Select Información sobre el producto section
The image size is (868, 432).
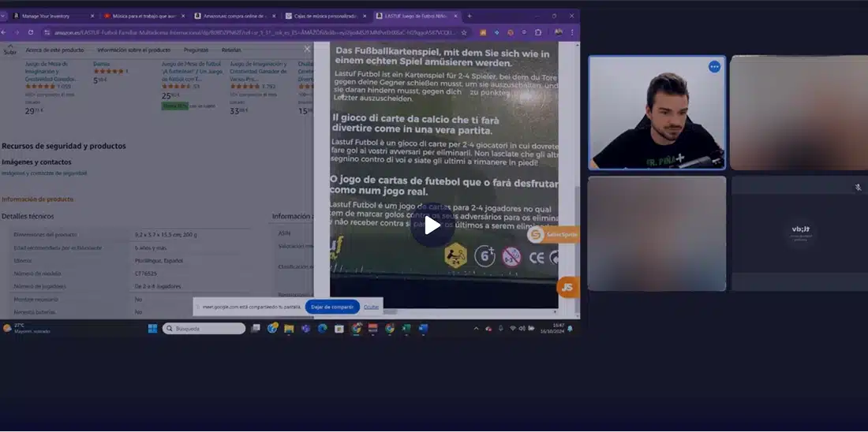pyautogui.click(x=134, y=50)
